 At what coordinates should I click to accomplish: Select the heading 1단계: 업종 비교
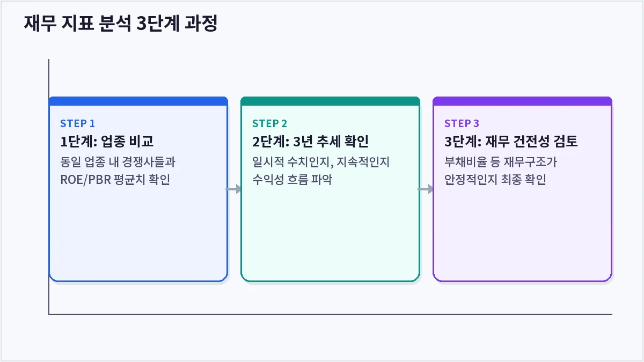click(x=107, y=142)
